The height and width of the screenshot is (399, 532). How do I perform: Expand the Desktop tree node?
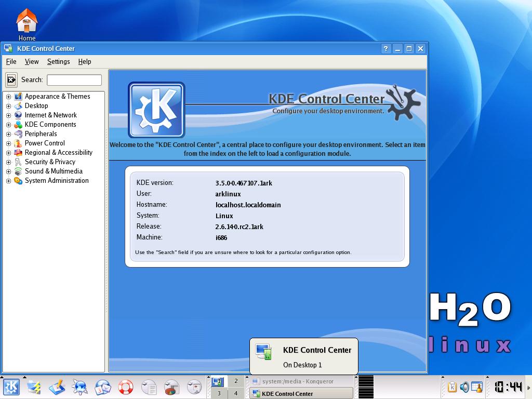(x=8, y=106)
